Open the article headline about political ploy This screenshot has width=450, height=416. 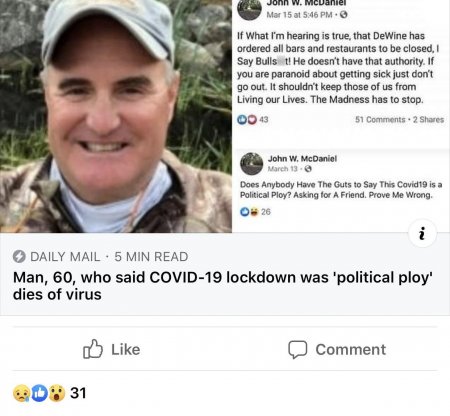click(223, 286)
